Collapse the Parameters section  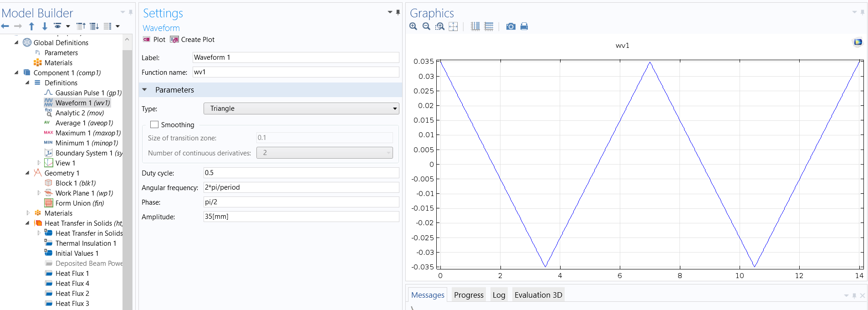point(145,90)
